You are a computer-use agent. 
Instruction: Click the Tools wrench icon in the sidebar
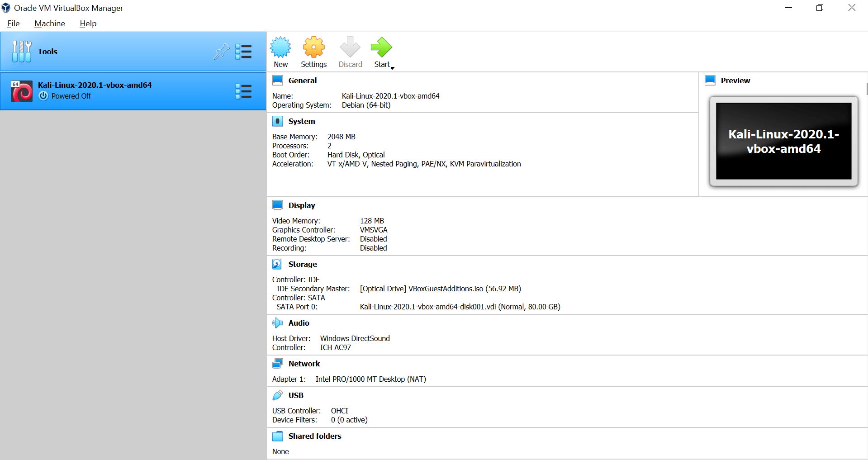pos(22,52)
